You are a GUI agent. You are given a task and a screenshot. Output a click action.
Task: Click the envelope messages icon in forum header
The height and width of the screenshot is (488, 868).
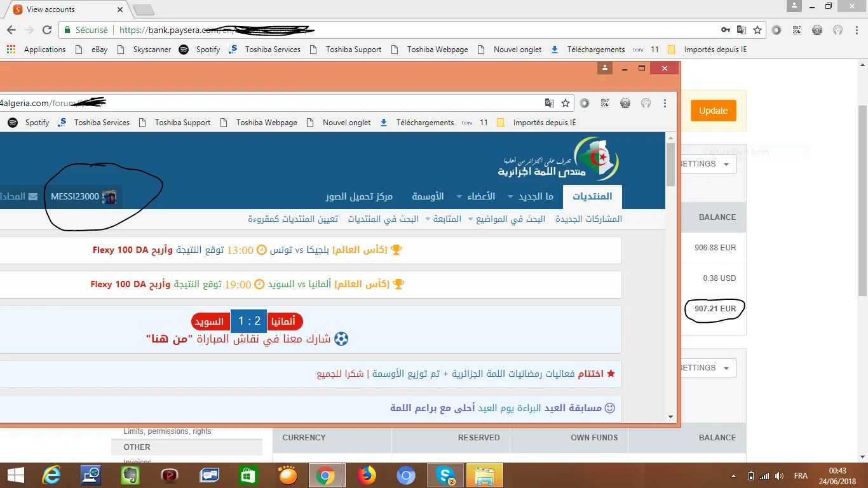pos(33,197)
